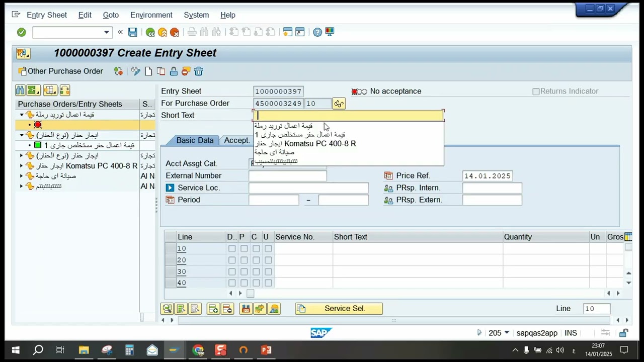644x362 pixels.
Task: Click the Display/Change pencil-glasses icon
Action: pos(136,71)
